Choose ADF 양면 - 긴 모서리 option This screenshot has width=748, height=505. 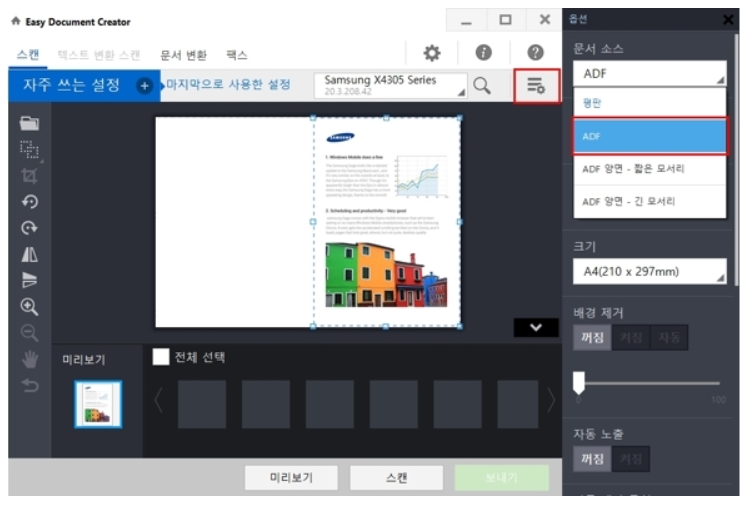(x=650, y=202)
